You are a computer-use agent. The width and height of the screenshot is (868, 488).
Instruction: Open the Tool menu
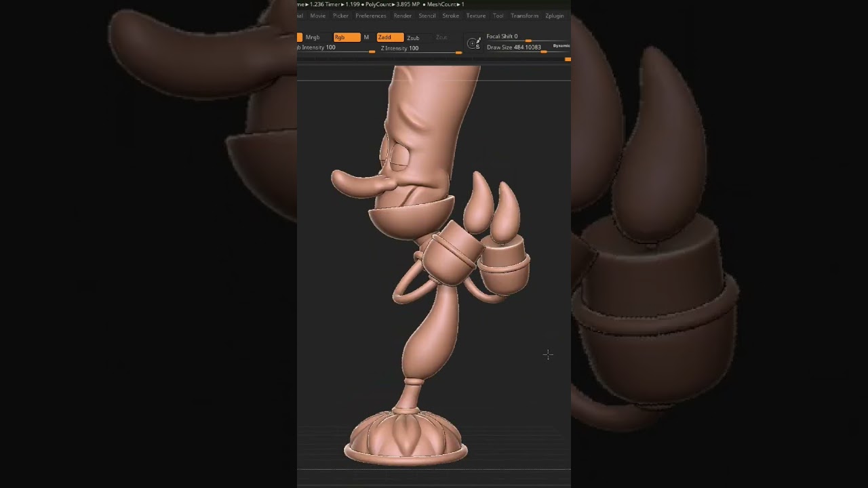(x=498, y=16)
